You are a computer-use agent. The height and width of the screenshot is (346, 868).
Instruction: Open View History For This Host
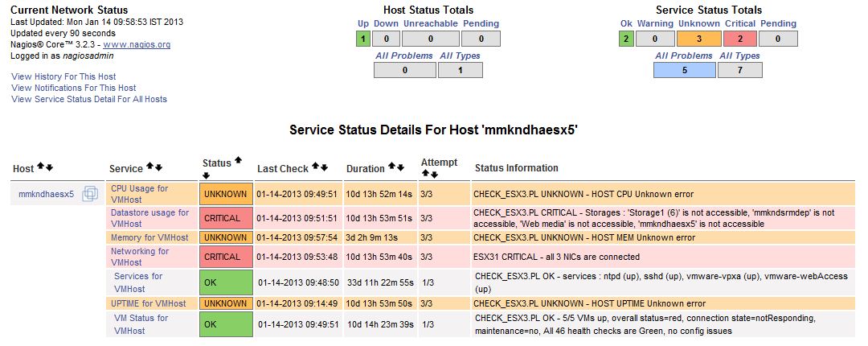coord(63,76)
